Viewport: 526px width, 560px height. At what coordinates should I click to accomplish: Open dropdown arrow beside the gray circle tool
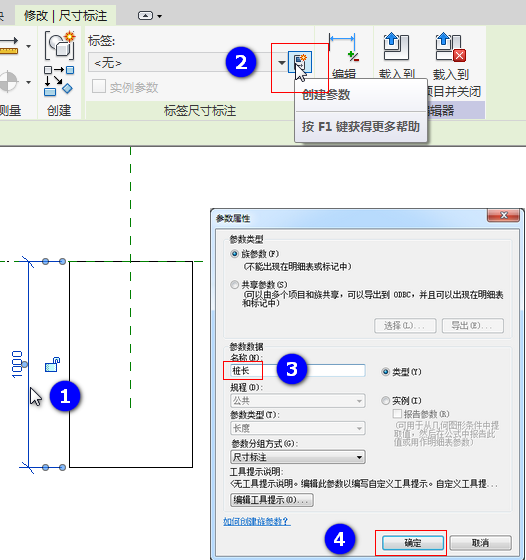click(x=29, y=82)
